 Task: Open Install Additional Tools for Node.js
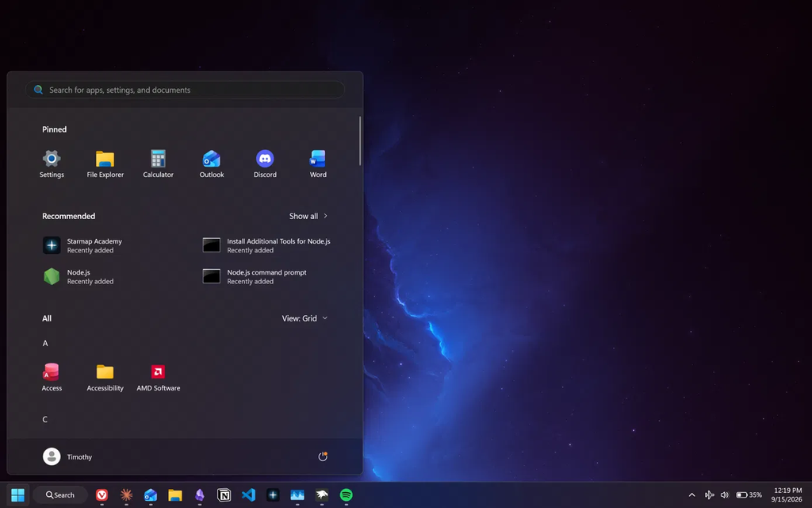[x=267, y=245]
